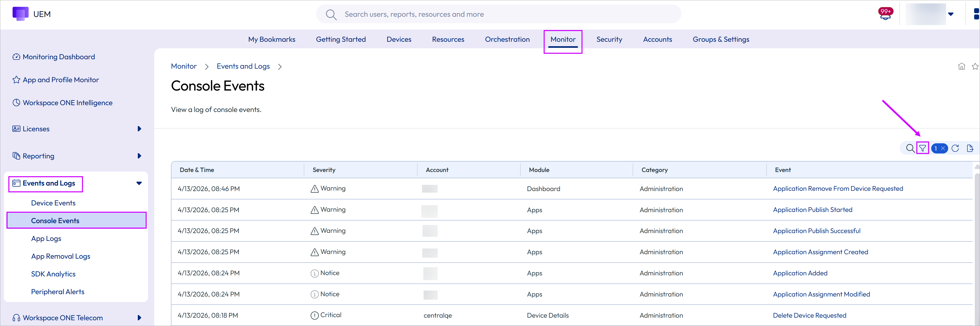Click notice icon for Application Assignment Modified row
The image size is (980, 326).
click(x=315, y=295)
